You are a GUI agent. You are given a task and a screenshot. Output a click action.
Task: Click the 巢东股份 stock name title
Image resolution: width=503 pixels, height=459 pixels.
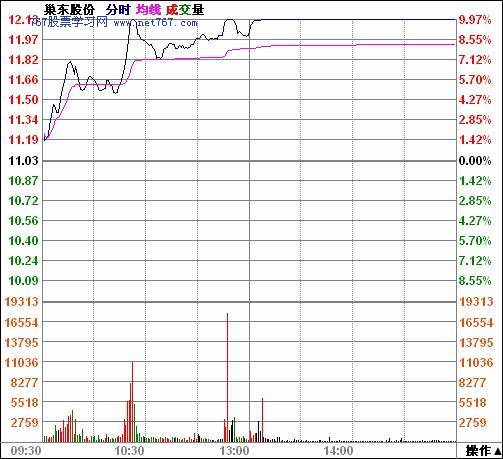pos(69,10)
